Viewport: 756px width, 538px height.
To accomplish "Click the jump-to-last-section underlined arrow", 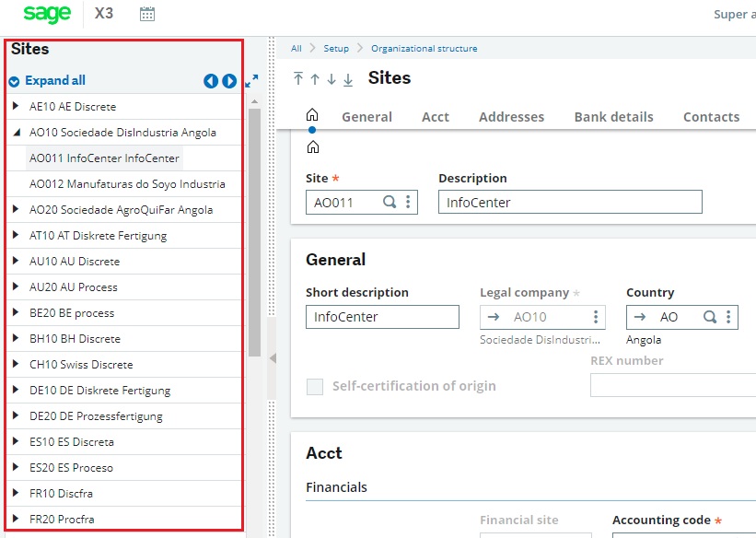I will click(348, 79).
